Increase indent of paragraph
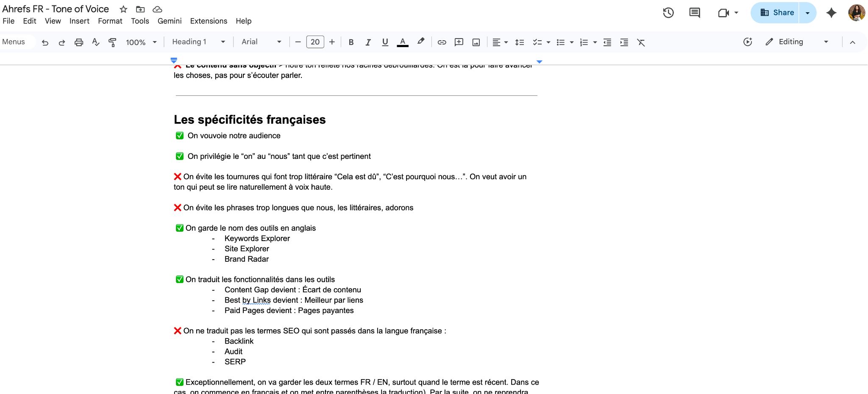The height and width of the screenshot is (394, 868). pyautogui.click(x=624, y=42)
